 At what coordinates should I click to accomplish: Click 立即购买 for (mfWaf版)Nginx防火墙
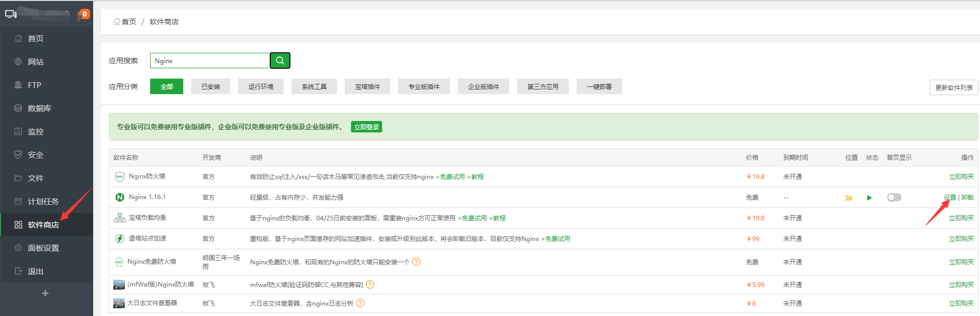click(961, 285)
